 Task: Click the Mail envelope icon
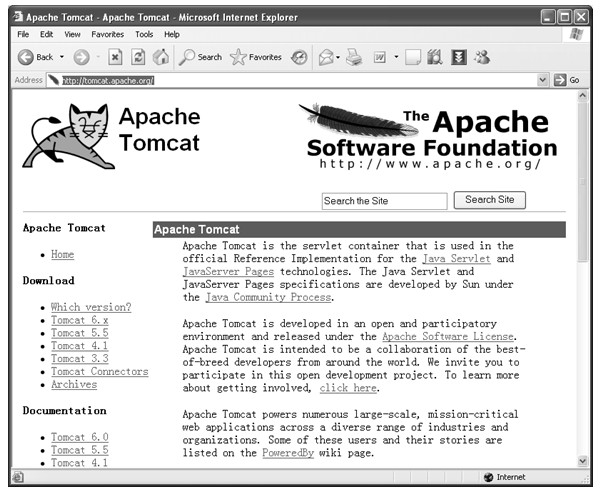(326, 58)
